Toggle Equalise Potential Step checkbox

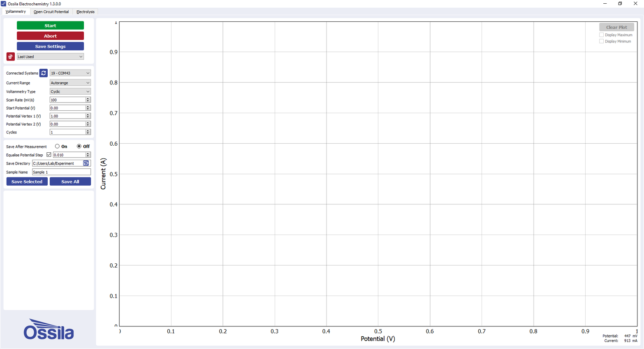(49, 155)
